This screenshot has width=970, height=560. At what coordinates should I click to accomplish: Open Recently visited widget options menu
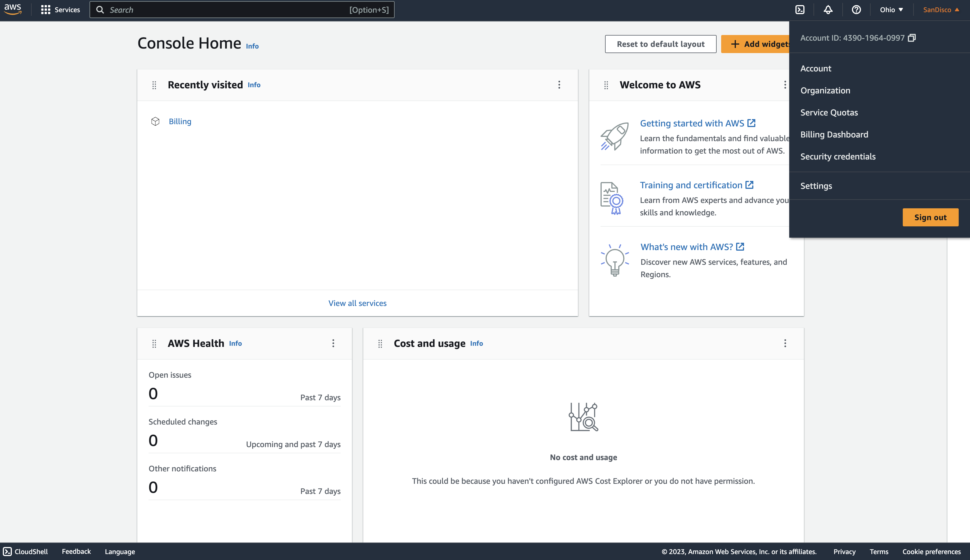pyautogui.click(x=559, y=85)
